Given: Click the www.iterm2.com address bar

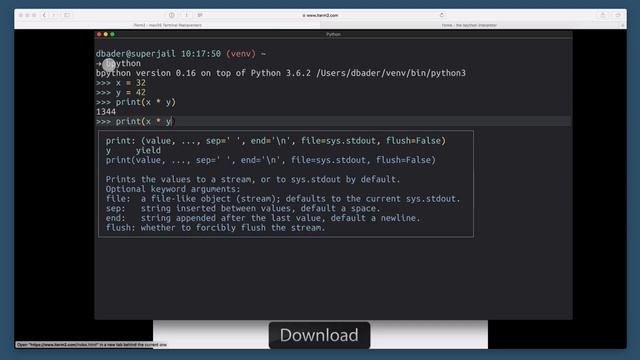Looking at the screenshot, I should pyautogui.click(x=320, y=15).
